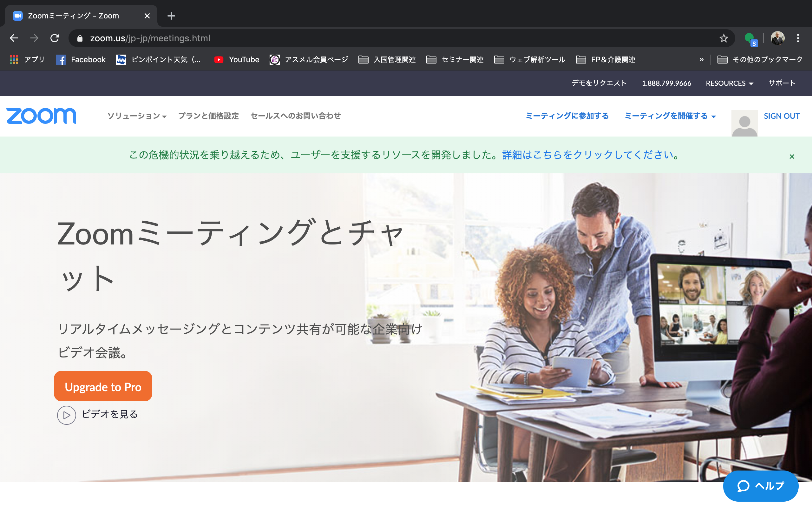Expand the RESOURCES dropdown
Screen dimensions: 812x508
pyautogui.click(x=730, y=83)
